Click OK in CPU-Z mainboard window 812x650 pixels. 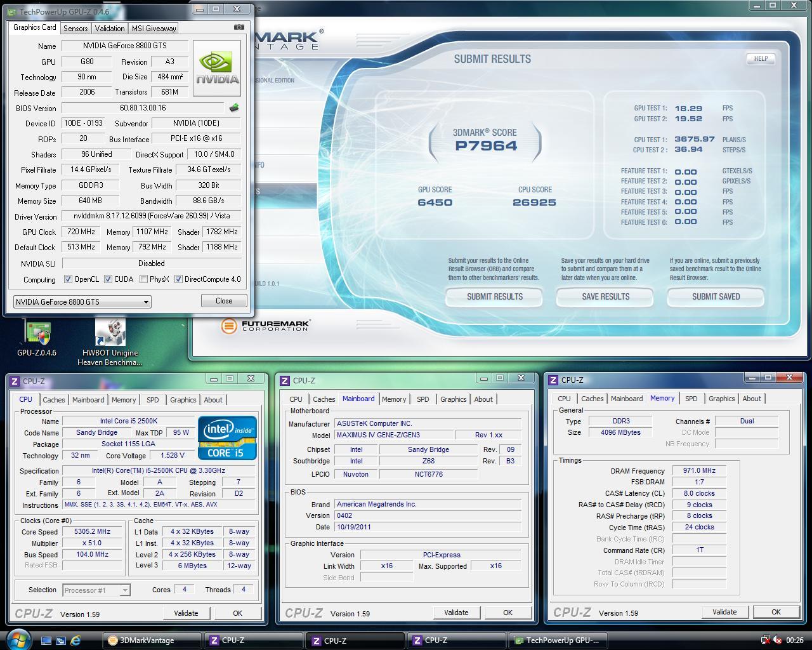507,613
